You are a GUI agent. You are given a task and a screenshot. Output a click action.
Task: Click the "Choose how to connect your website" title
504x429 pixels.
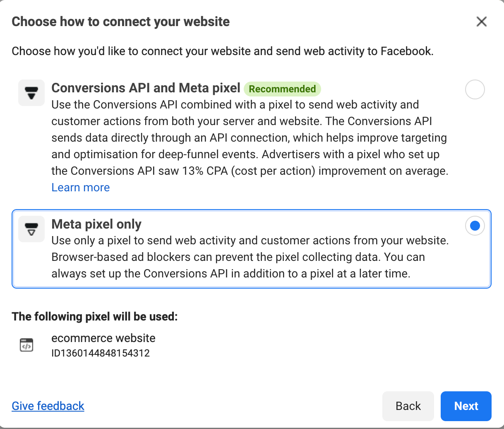(120, 22)
